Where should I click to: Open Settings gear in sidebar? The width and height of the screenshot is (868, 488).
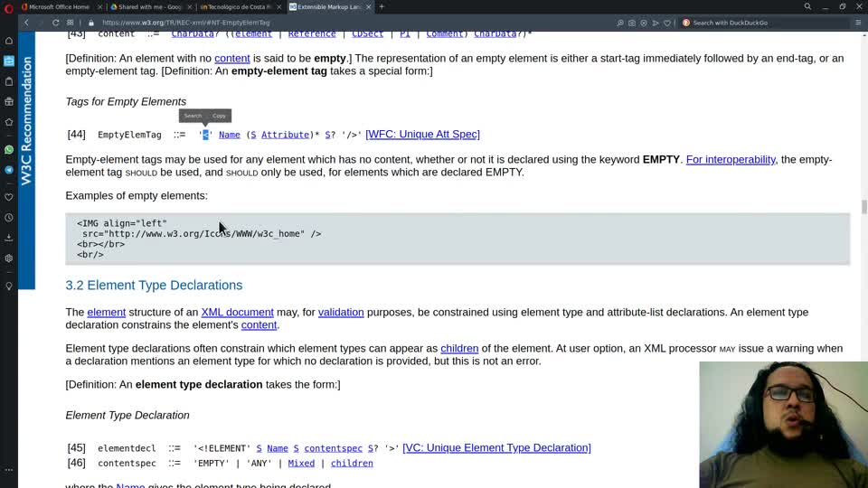point(9,258)
